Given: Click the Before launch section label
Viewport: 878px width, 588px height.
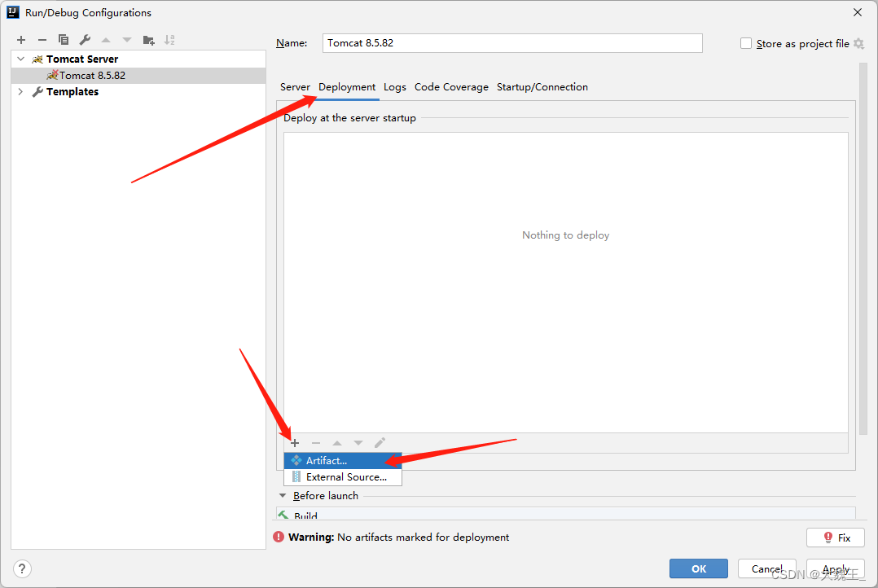Looking at the screenshot, I should (325, 496).
